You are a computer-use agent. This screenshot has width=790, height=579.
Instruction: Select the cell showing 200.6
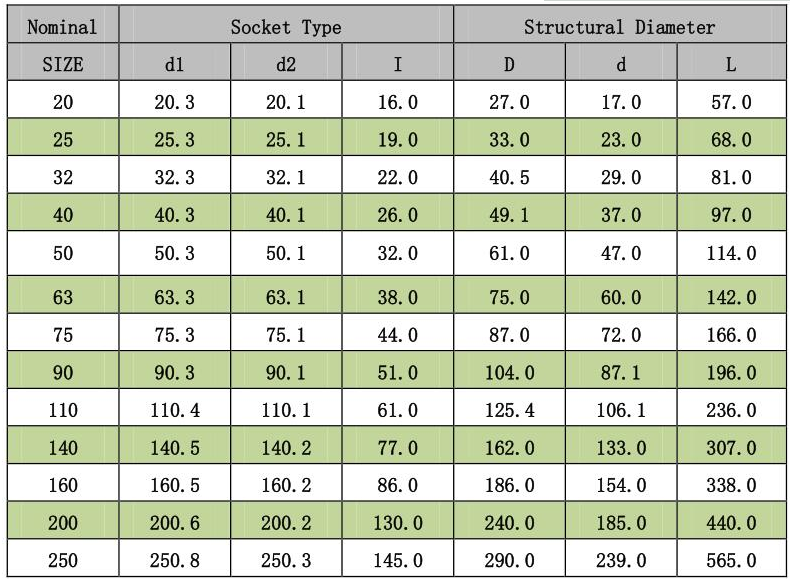[175, 521]
